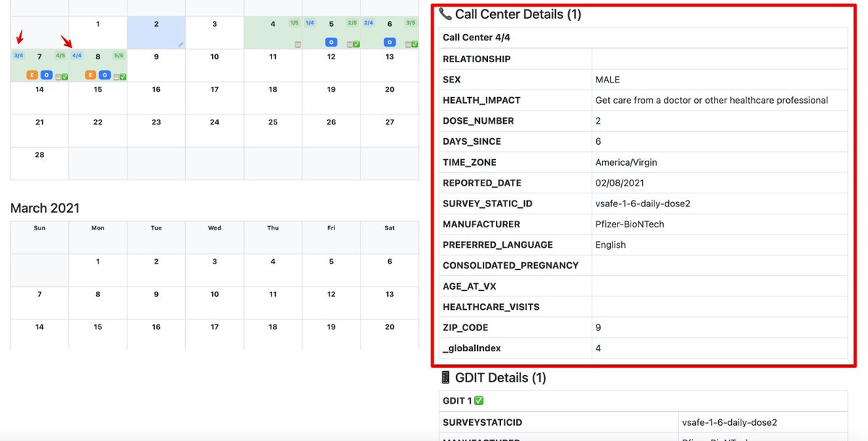Screen dimensions: 868x441
Task: Click the green checkmark on February 8
Action: click(123, 77)
